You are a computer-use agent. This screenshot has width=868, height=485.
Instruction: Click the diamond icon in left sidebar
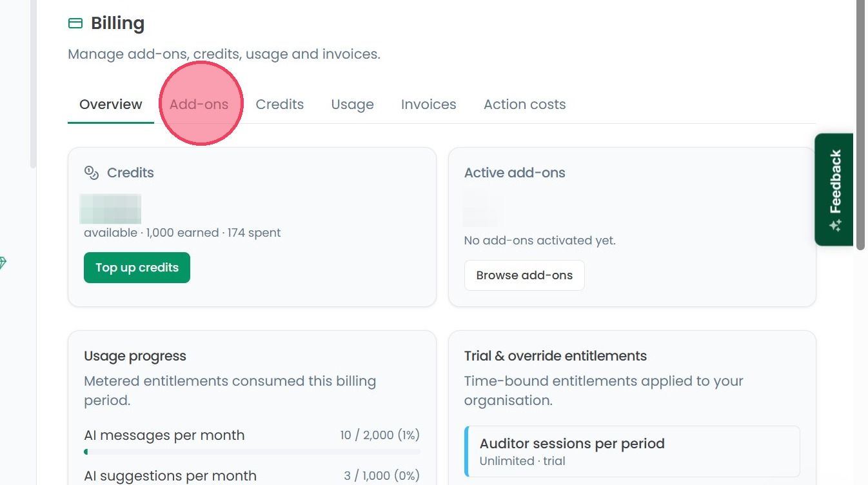3,262
